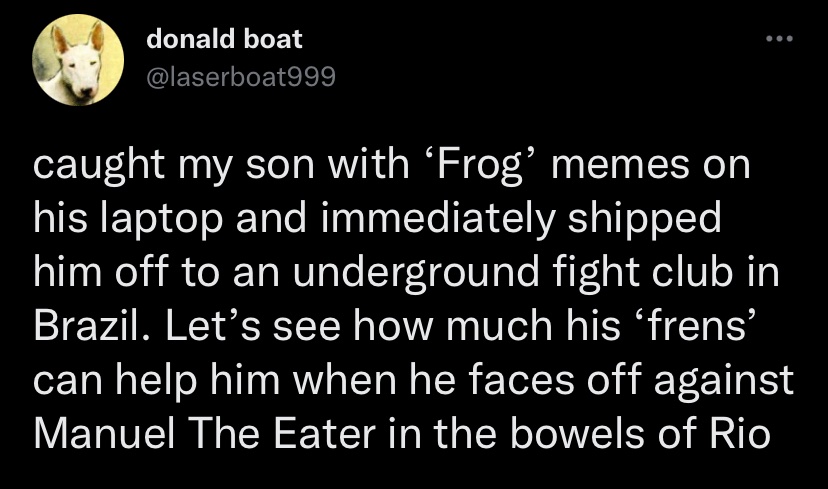Click the words 'fight club'
The height and width of the screenshot is (489, 828).
coord(643,272)
